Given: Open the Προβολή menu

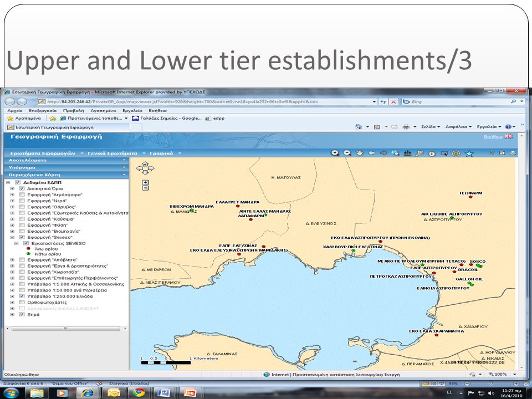Looking at the screenshot, I should 73,111.
